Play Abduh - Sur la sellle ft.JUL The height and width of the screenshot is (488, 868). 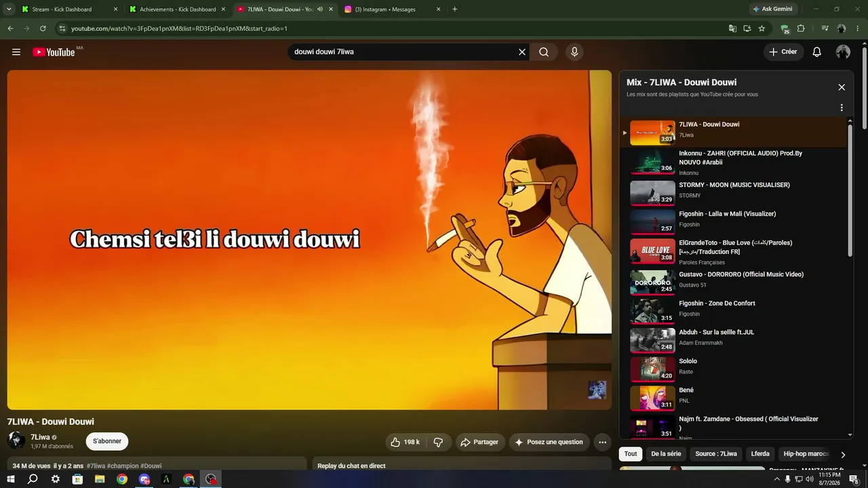click(x=735, y=340)
